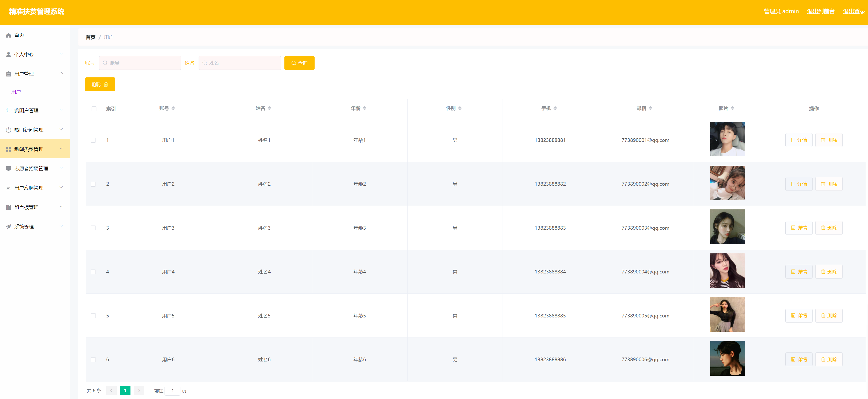Click sort arrows on 账号 column

[173, 108]
